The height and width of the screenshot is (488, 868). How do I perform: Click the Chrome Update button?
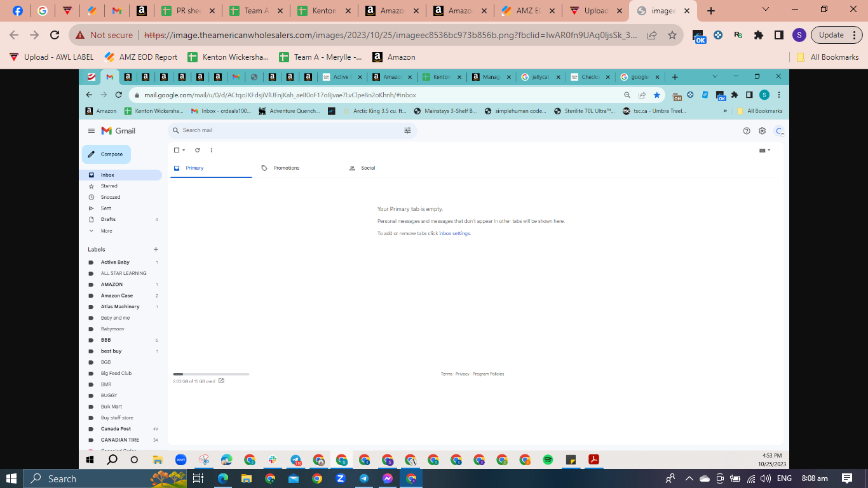(x=837, y=36)
